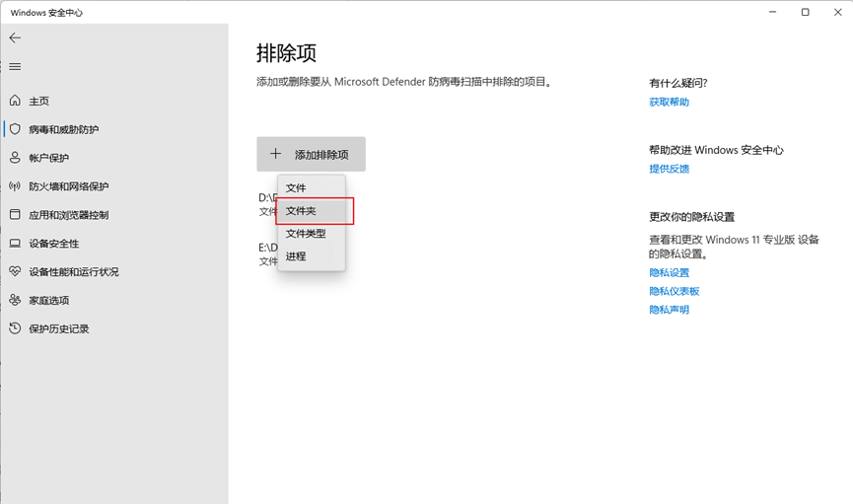Image resolution: width=853 pixels, height=504 pixels.
Task: Open 保护历史记录 from the sidebar
Action: [x=58, y=328]
